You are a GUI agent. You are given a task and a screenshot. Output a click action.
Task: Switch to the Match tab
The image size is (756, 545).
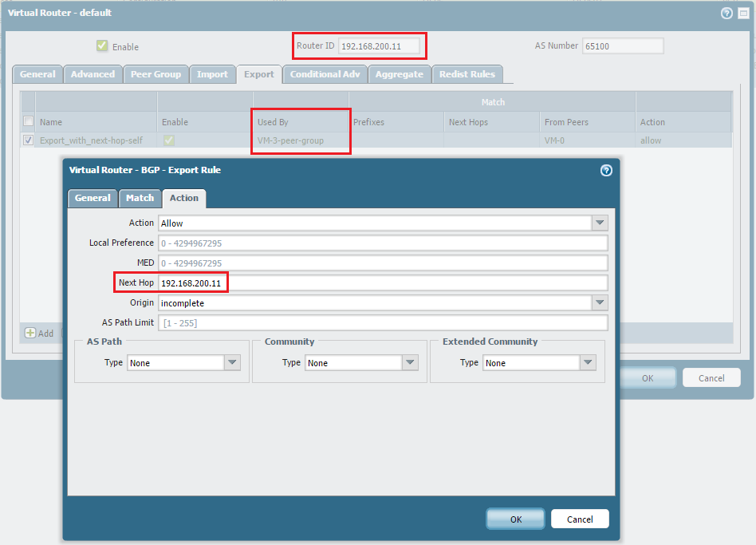coord(140,198)
